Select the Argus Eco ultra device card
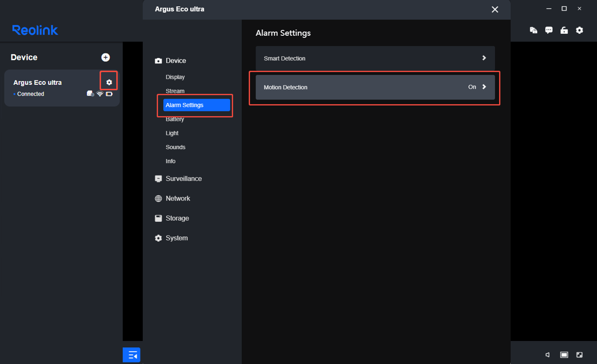Image resolution: width=597 pixels, height=364 pixels. [x=62, y=88]
